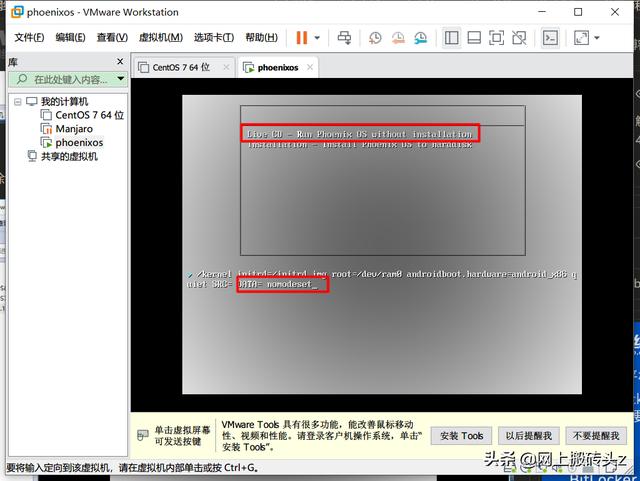Minimize the VMware Workstation window
This screenshot has height=481, width=640.
[x=542, y=12]
